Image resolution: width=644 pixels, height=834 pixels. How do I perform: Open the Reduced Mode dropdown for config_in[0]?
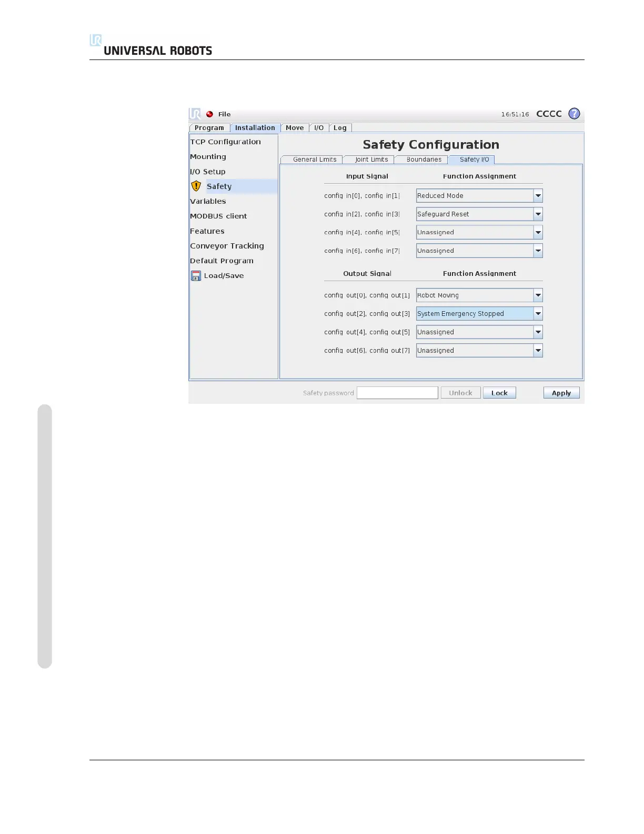click(x=479, y=196)
